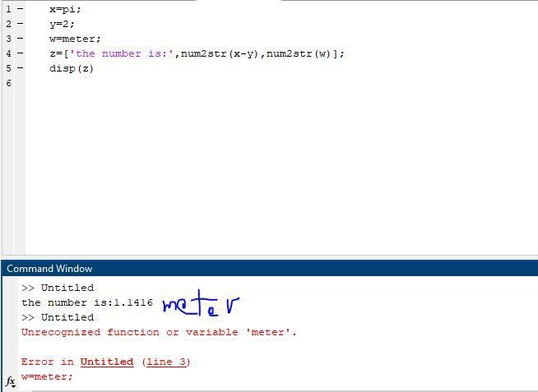
Task: Click 'the number is:1.1416' output text
Action: [86, 302]
